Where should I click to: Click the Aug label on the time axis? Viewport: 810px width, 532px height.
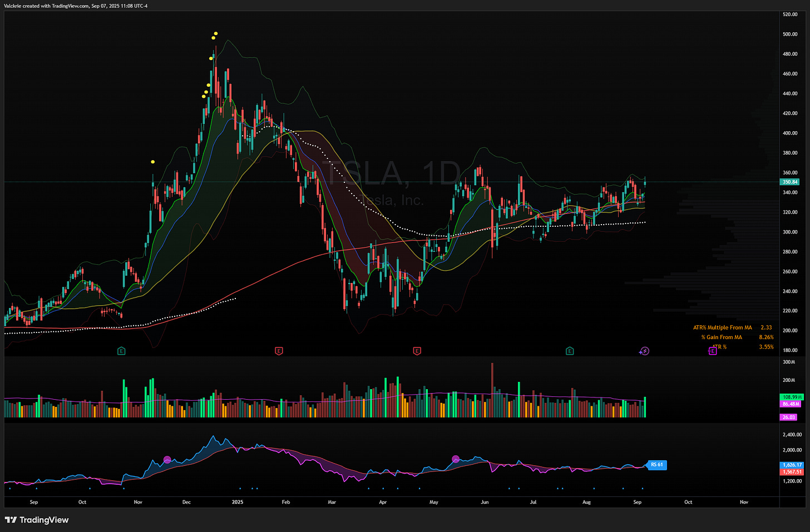[x=586, y=502]
